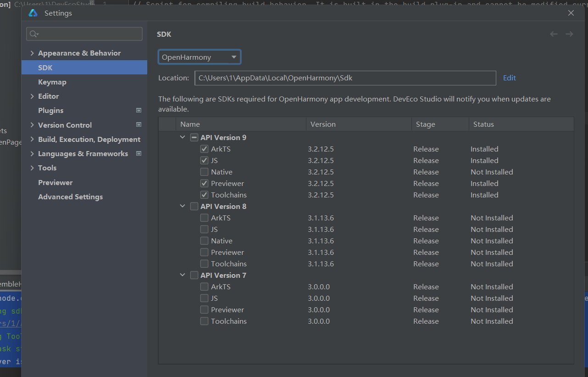Expand the Appearance & Behavior section arrow
Screen dimensions: 588x377
(32, 53)
